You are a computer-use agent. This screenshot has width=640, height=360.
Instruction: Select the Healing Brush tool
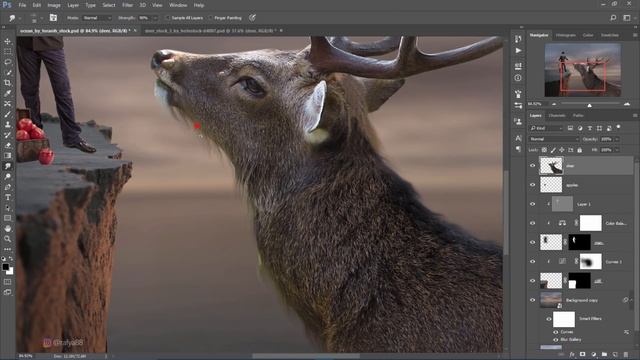7,104
